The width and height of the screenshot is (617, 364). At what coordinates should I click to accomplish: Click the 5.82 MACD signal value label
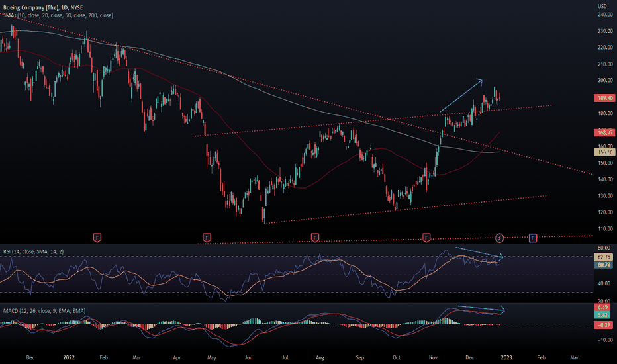click(602, 315)
